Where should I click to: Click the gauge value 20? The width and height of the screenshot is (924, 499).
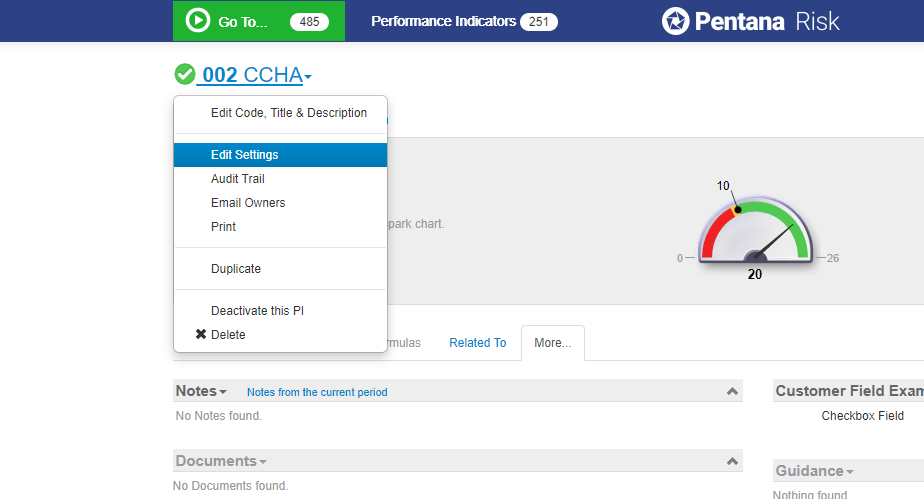click(x=755, y=275)
